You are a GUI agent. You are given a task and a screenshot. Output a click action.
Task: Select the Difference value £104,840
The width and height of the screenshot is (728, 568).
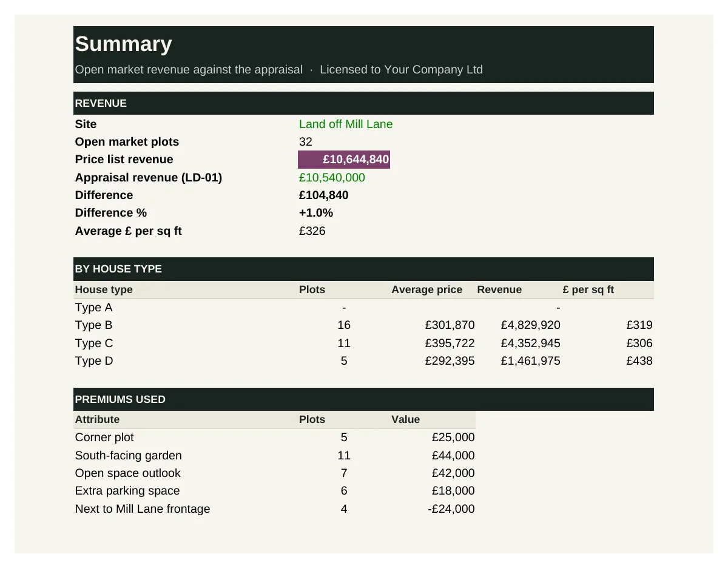coord(324,195)
